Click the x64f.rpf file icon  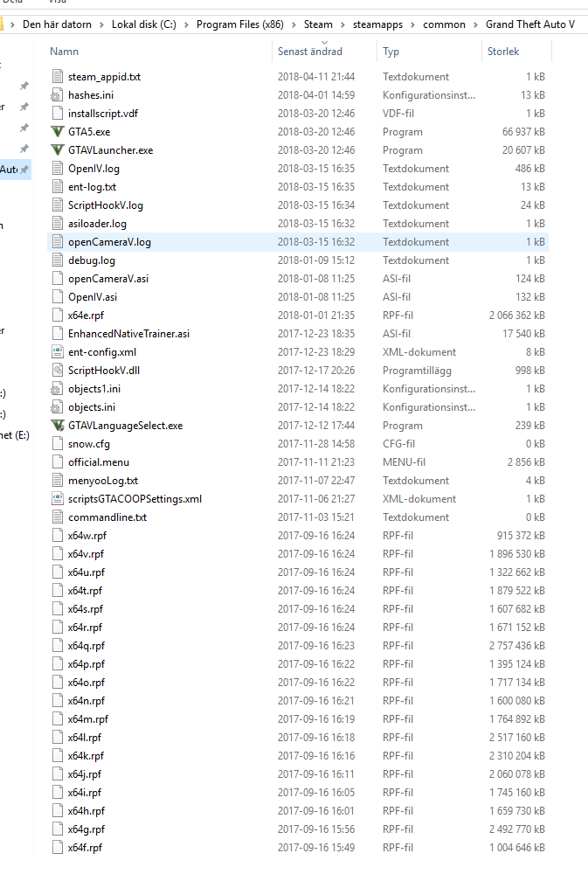point(57,848)
